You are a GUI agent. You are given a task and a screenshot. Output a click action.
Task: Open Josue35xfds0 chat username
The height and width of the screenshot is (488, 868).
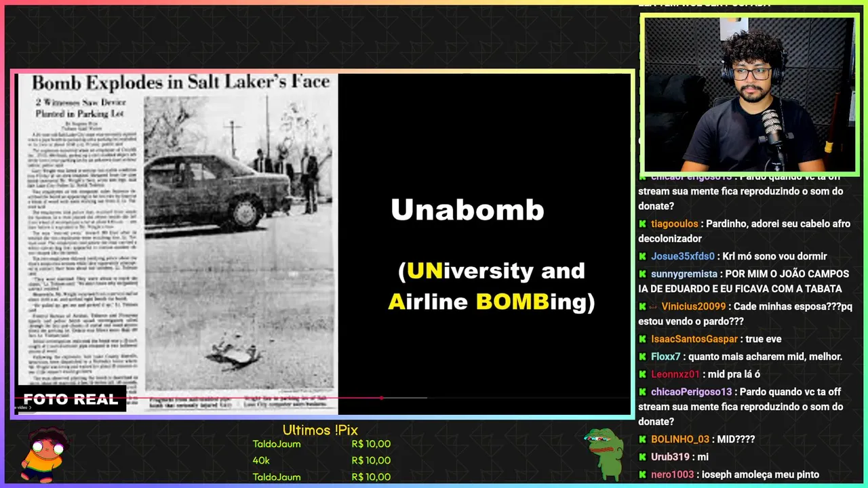coord(683,256)
